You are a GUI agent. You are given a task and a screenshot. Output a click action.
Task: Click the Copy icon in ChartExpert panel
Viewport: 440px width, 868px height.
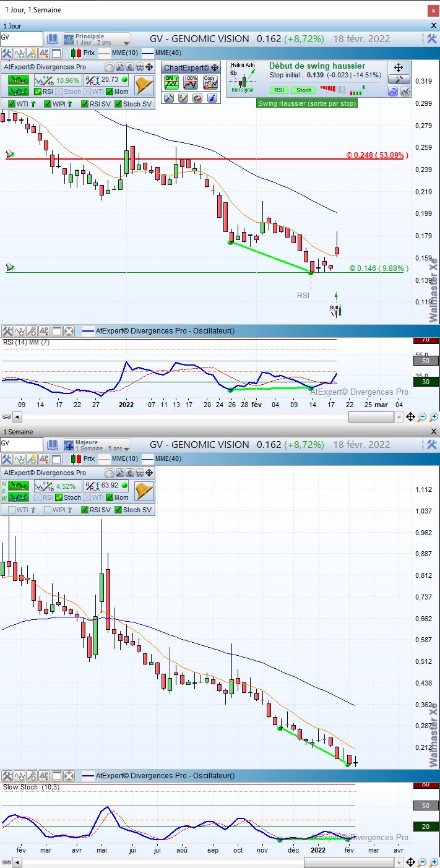click(210, 82)
